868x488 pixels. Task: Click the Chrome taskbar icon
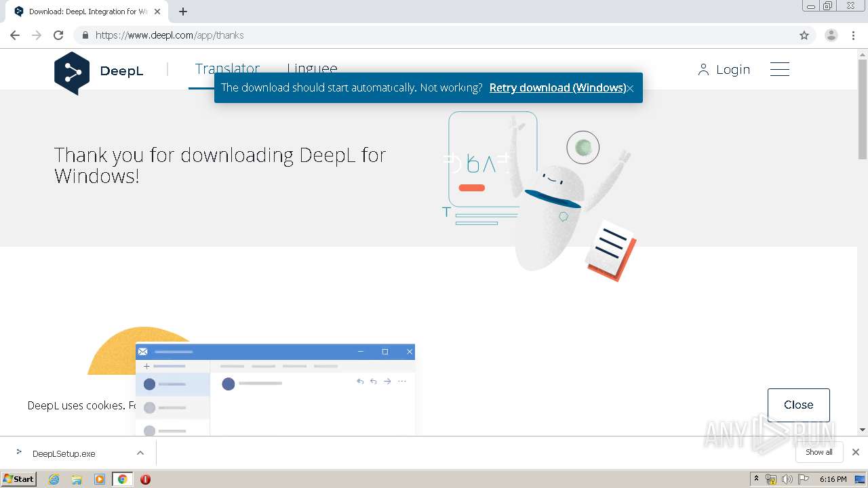(x=122, y=479)
